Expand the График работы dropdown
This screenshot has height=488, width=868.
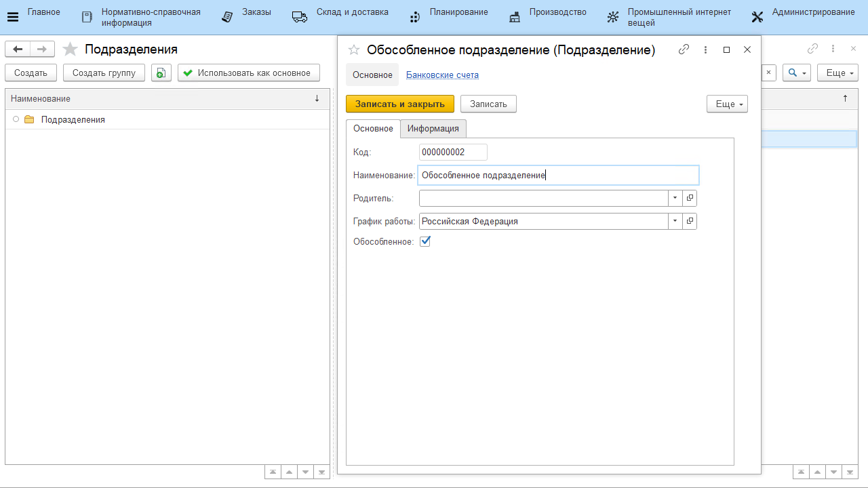pyautogui.click(x=675, y=221)
